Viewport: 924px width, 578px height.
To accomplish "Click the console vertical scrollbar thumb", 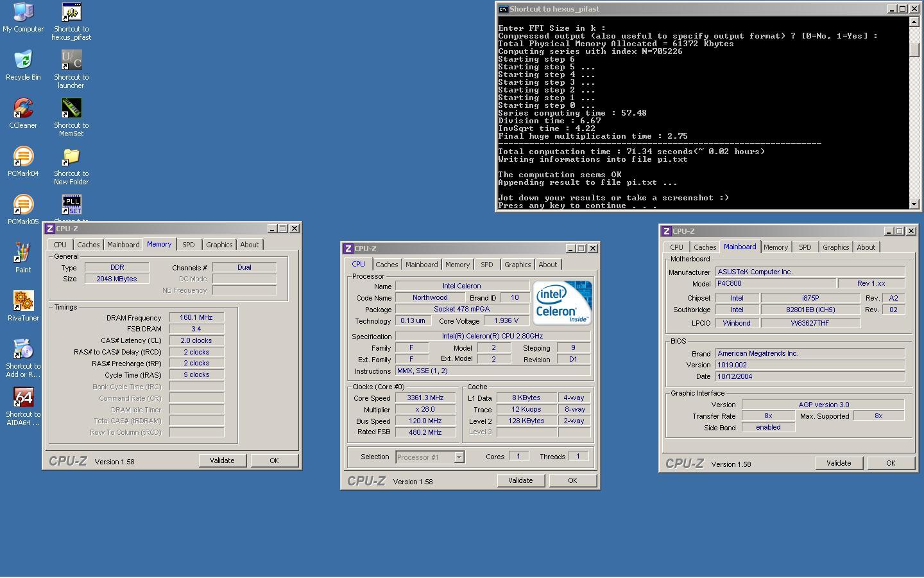I will (914, 49).
